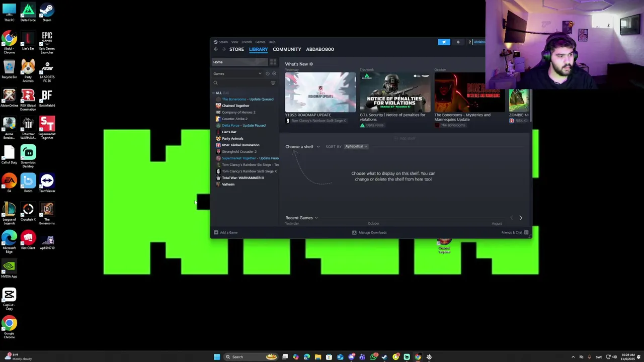This screenshot has height=362, width=644.
Task: Show hidden system tray icons
Action: pyautogui.click(x=573, y=357)
